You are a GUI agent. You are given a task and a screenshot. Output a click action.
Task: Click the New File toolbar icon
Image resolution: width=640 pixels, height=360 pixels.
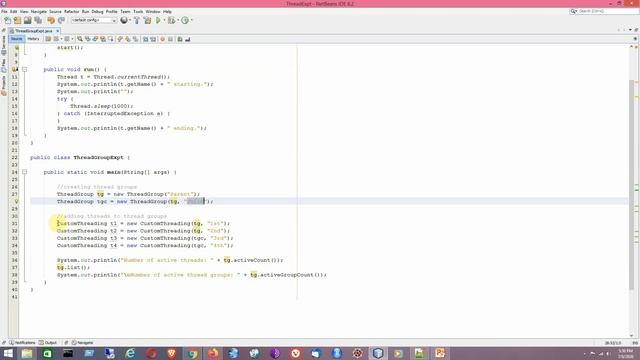(x=7, y=20)
